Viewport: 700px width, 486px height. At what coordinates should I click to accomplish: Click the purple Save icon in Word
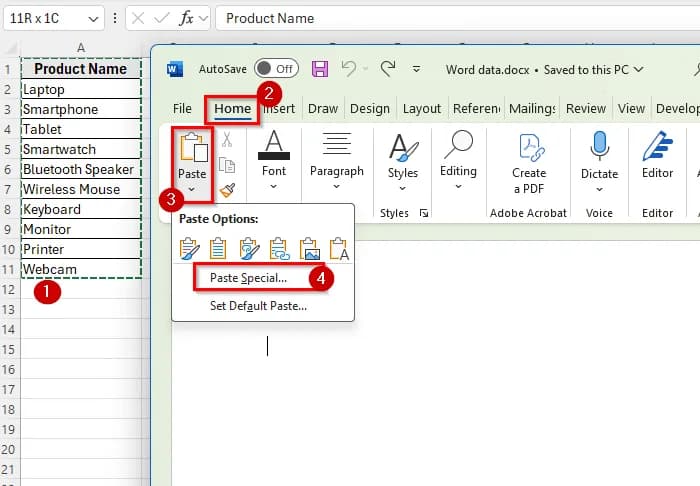320,69
